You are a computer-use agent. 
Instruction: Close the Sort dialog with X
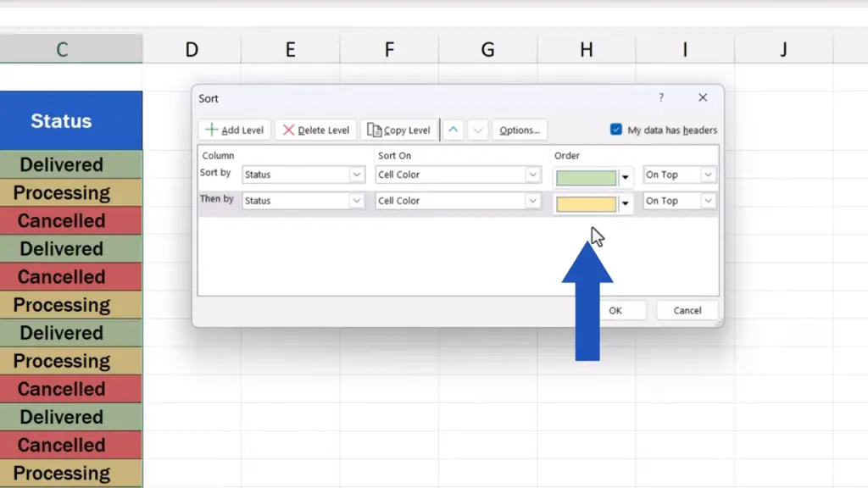[703, 98]
